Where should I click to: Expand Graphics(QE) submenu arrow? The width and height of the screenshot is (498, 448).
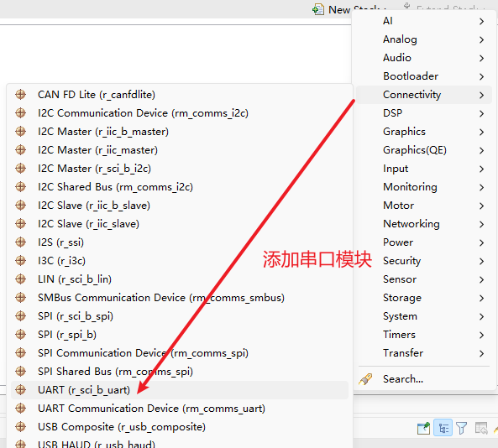(481, 150)
